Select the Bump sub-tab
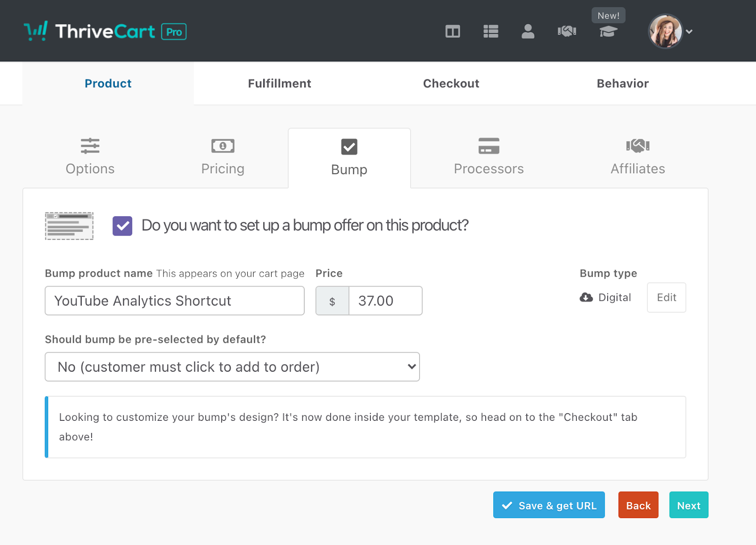 (349, 158)
